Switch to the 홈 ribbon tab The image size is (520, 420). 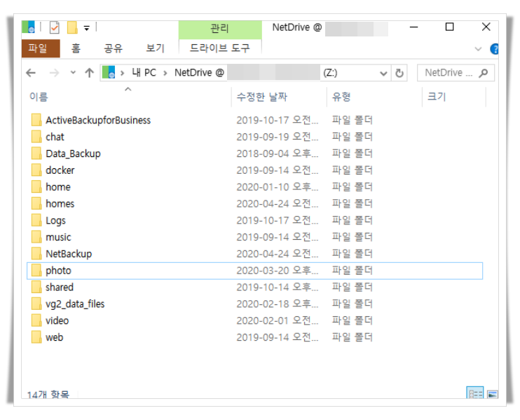[x=76, y=48]
